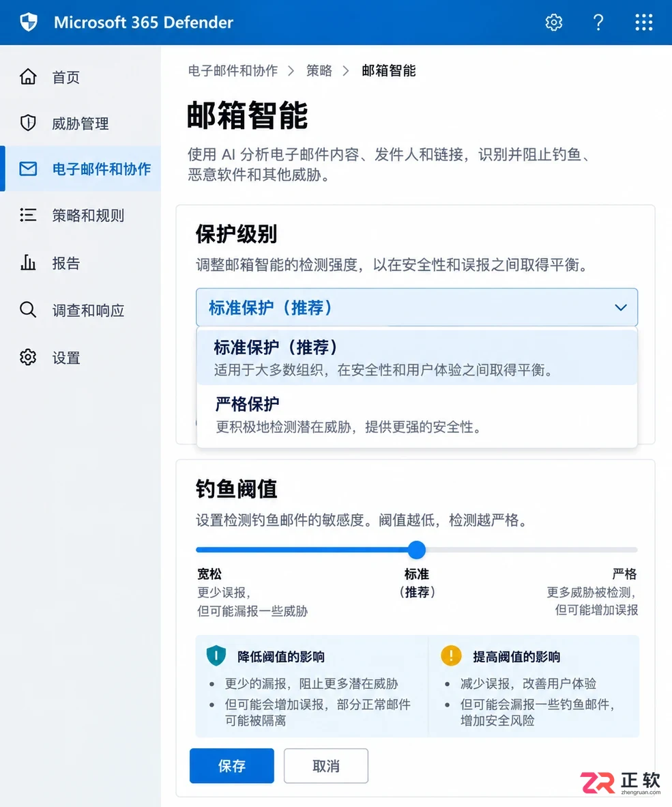Click the 钓鱼阈值 section heading
The width and height of the screenshot is (672, 807).
[236, 488]
